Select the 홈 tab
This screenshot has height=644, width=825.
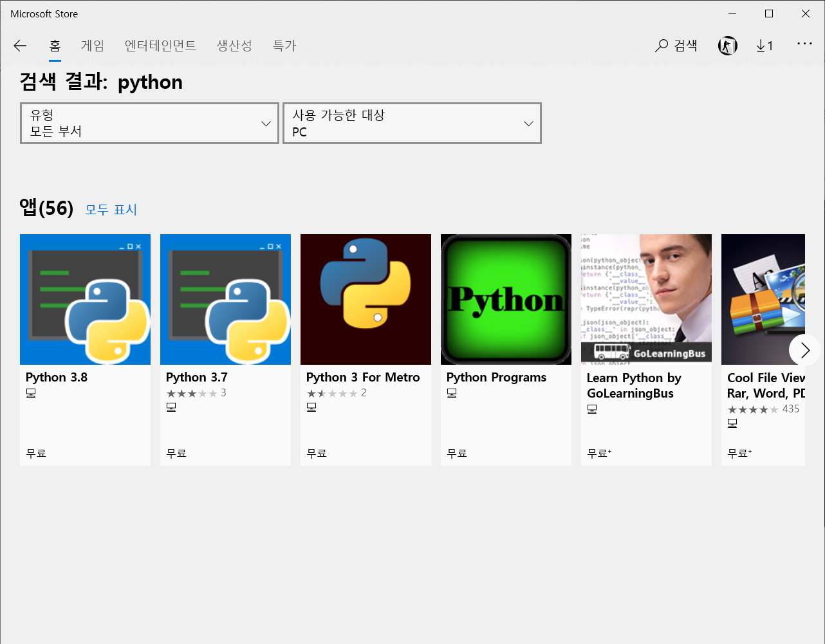[x=55, y=46]
